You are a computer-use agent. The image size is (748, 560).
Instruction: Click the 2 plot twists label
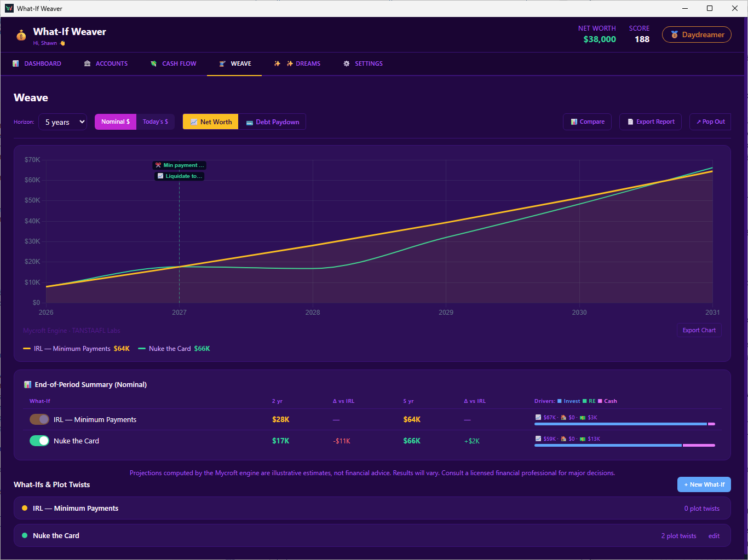click(x=679, y=536)
